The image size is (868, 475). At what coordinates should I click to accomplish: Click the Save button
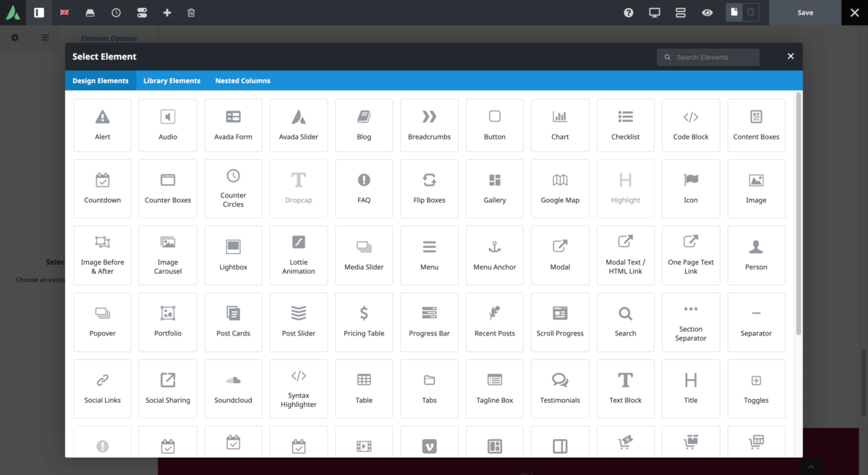(805, 12)
